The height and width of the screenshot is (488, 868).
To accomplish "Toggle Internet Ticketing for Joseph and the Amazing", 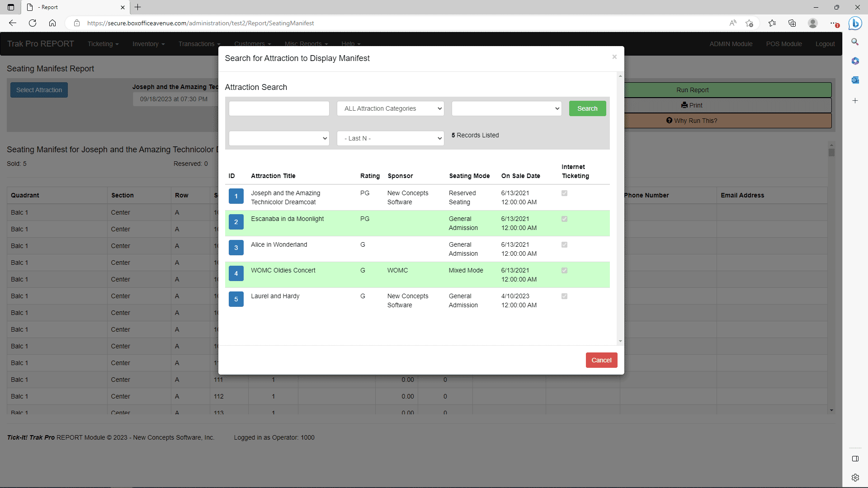I will 564,193.
